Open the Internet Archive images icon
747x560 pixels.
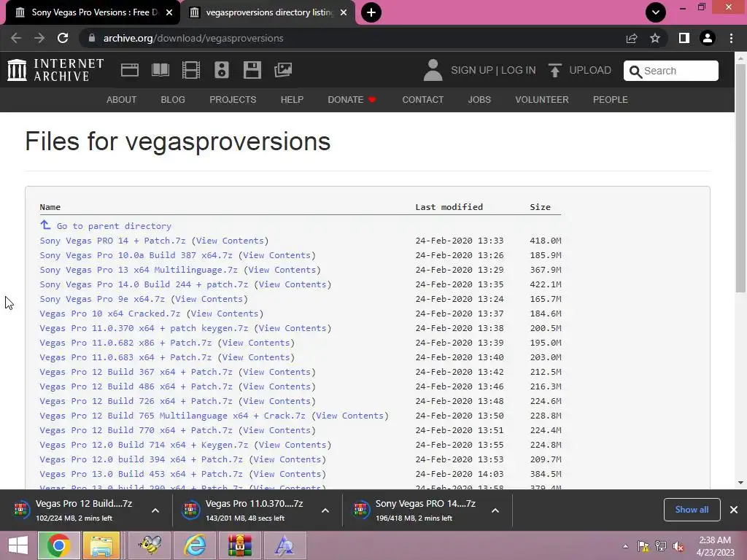coord(283,70)
